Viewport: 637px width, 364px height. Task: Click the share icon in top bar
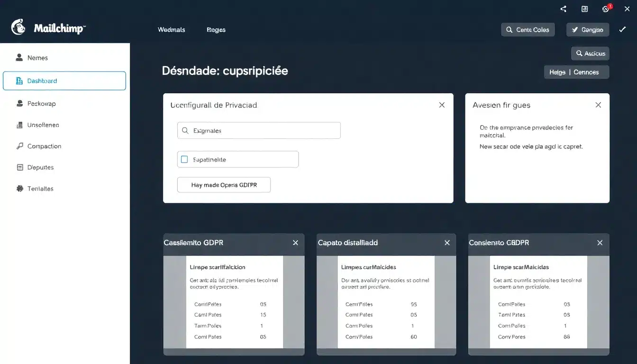(563, 9)
